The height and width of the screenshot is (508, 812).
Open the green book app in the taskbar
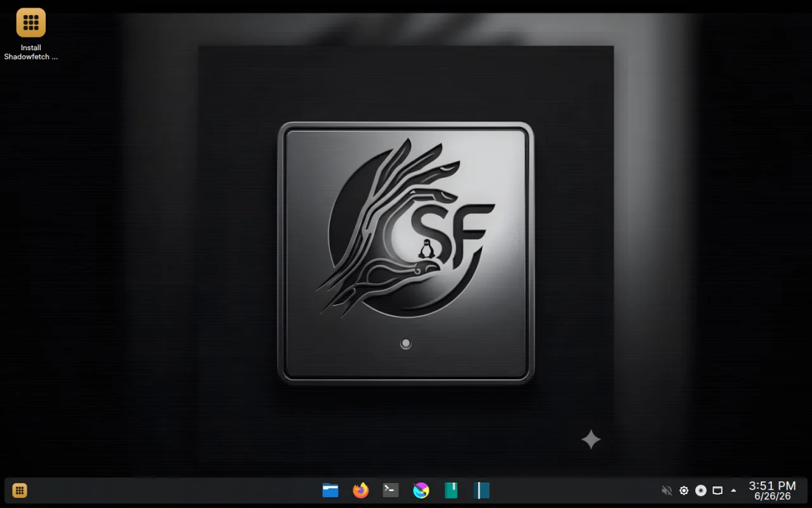(451, 490)
